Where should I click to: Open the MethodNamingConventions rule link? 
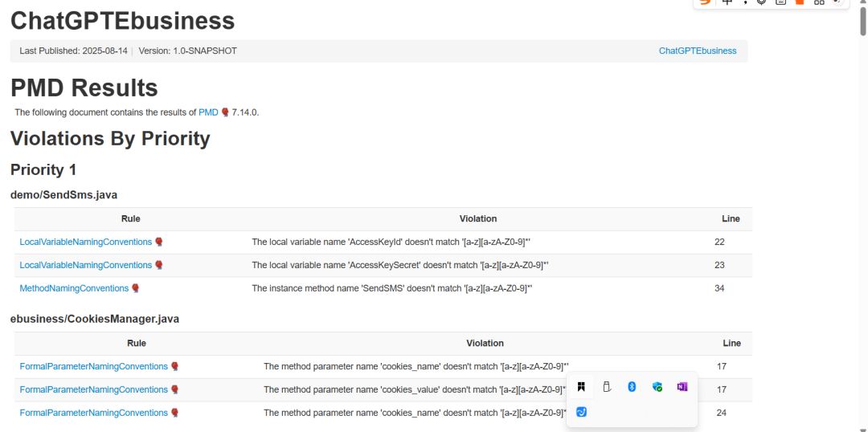(74, 288)
